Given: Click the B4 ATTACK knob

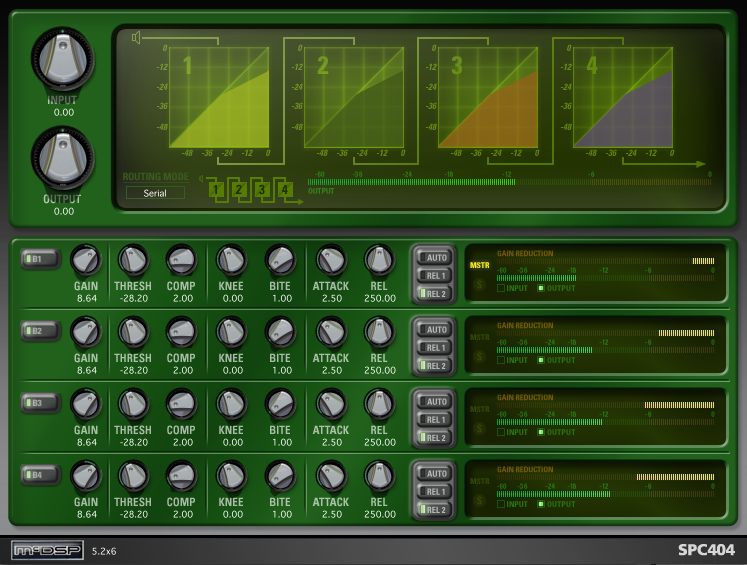Looking at the screenshot, I should coord(331,476).
